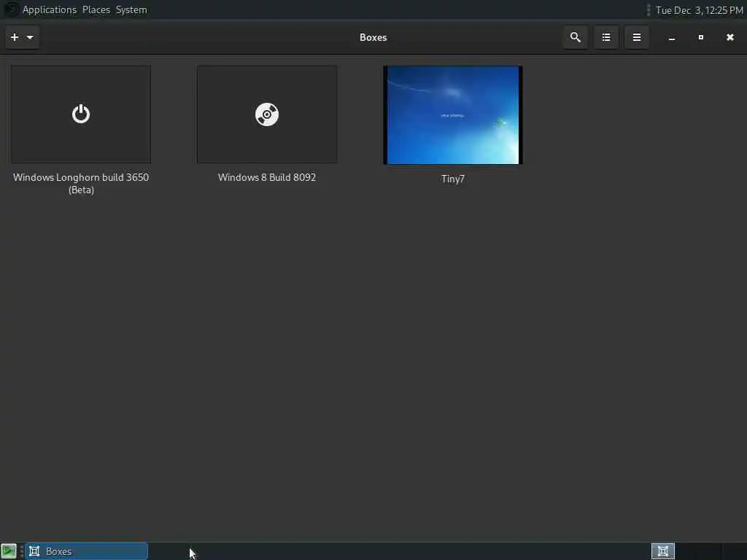Click the workspace switcher Boxes icon
The width and height of the screenshot is (747, 560).
[x=662, y=551]
